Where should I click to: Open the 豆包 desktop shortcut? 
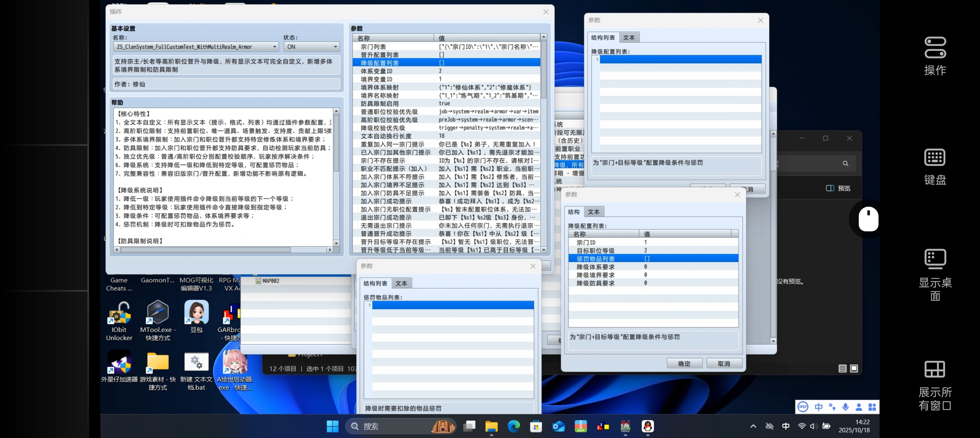point(196,317)
